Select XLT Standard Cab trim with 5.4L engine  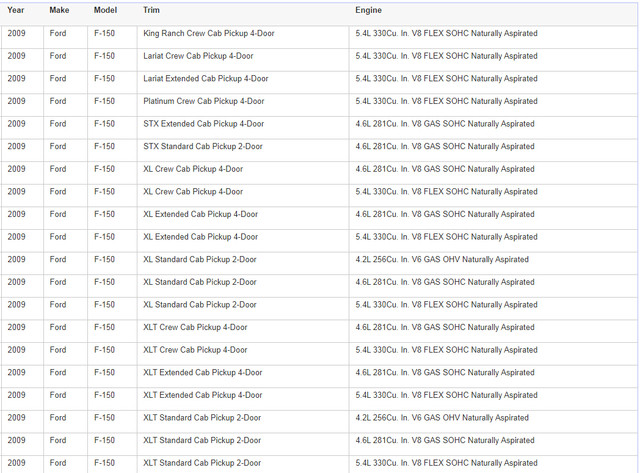click(202, 463)
